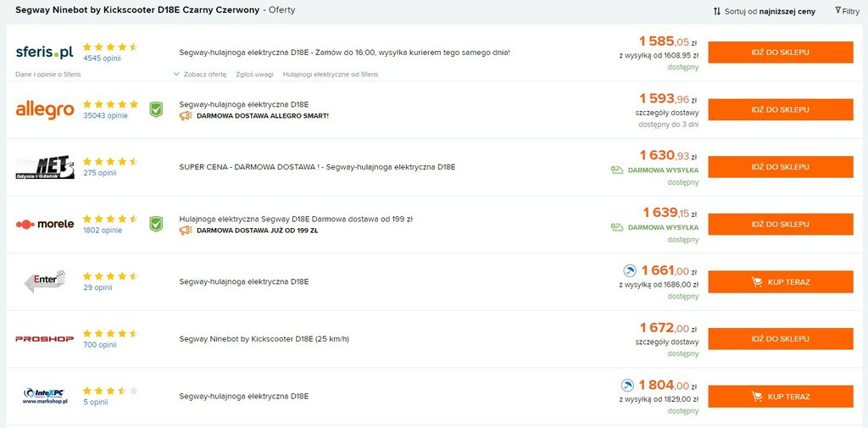The image size is (868, 428).
Task: Click 'Hulajnoga elektryczna Segway D18E Darmowa dostawa' title
Action: [x=296, y=220]
